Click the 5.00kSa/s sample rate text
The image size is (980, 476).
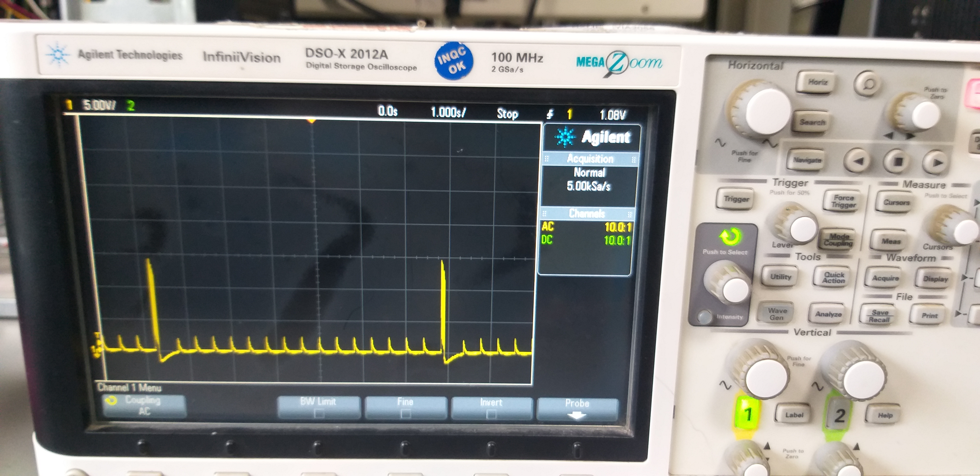(x=588, y=186)
